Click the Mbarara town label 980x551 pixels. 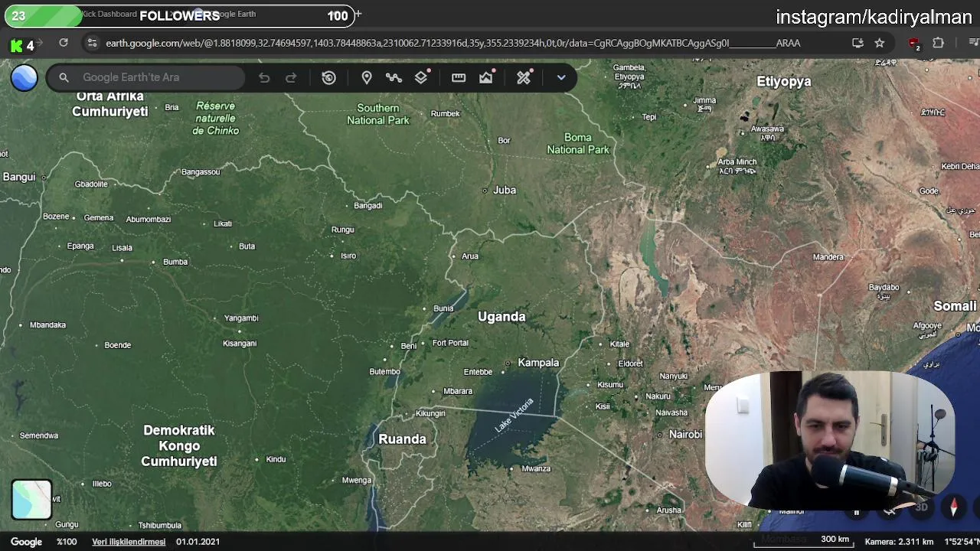tap(458, 391)
